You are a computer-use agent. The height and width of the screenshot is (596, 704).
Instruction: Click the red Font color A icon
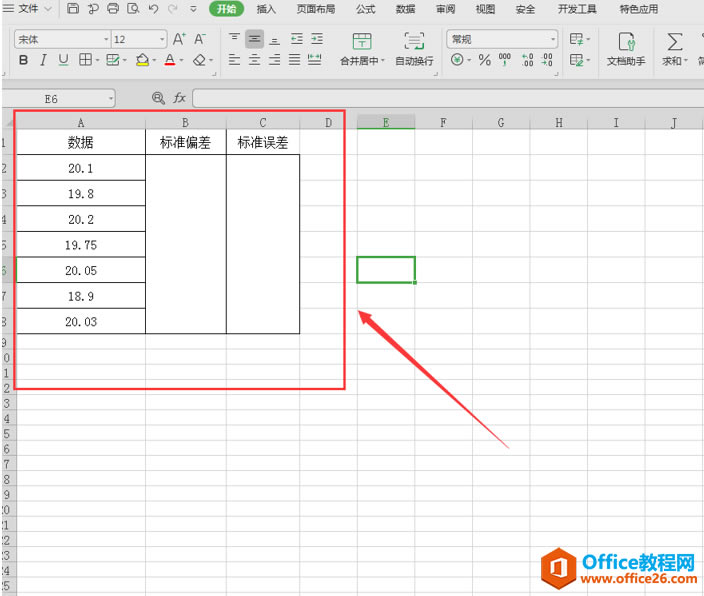pyautogui.click(x=170, y=59)
